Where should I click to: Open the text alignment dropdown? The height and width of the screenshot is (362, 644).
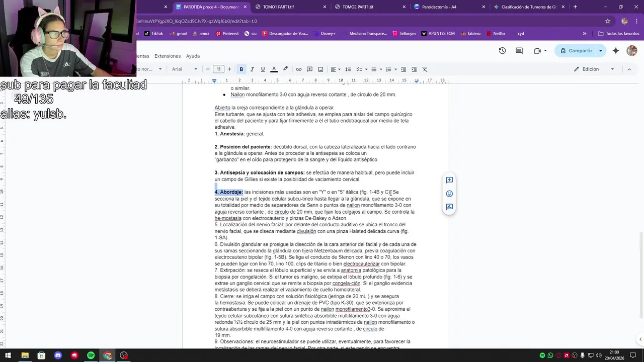point(336,69)
